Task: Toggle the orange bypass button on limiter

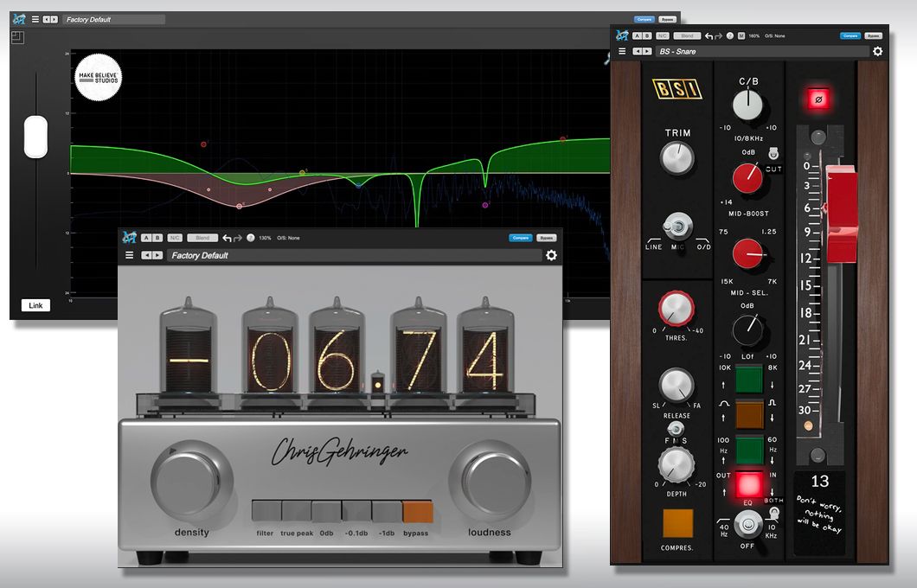Action: pyautogui.click(x=418, y=511)
